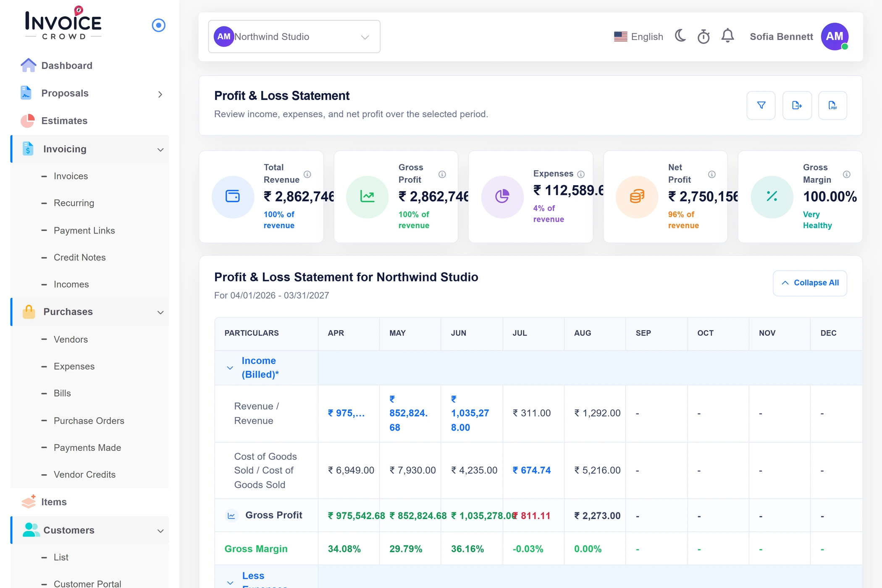Change language from English
The image size is (882, 588).
(x=638, y=37)
